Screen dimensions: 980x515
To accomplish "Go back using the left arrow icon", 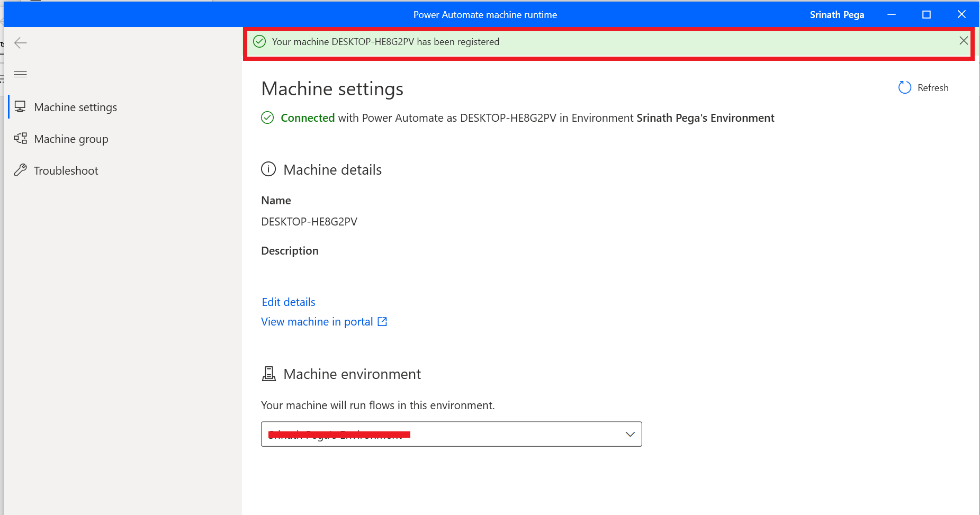I will point(21,43).
